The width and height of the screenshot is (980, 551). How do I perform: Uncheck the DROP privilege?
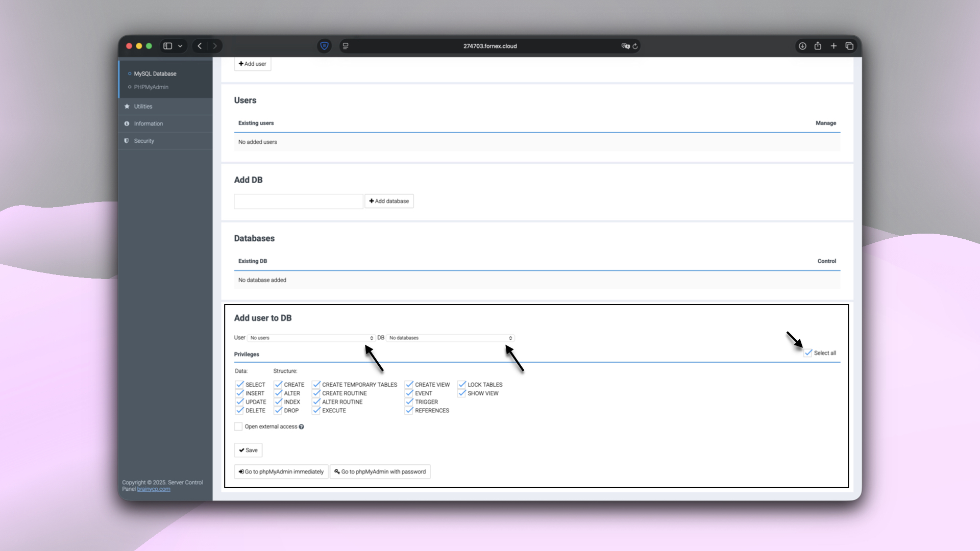pyautogui.click(x=278, y=410)
